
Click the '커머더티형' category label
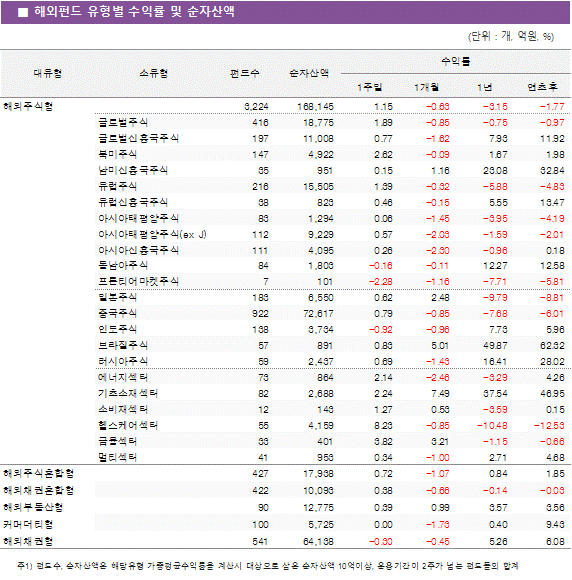click(28, 525)
